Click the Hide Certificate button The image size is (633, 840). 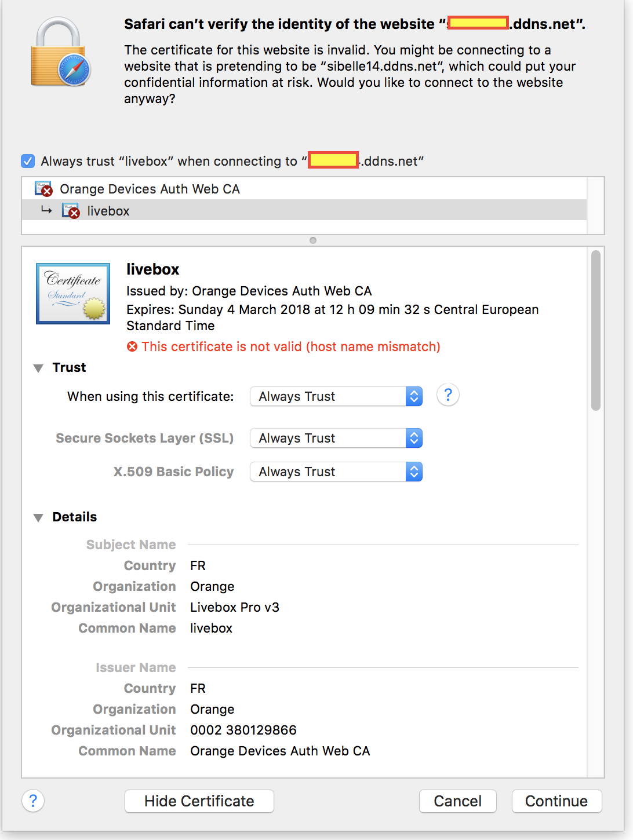199,801
